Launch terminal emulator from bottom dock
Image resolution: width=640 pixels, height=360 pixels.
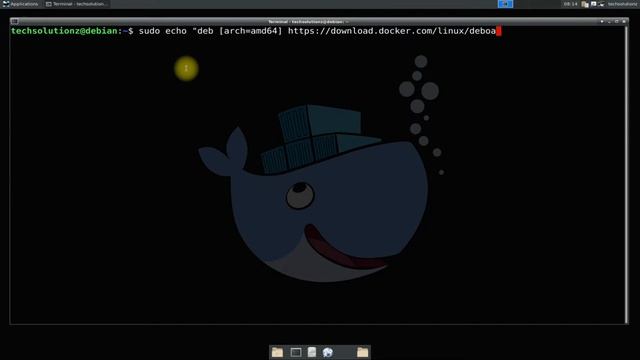(296, 352)
